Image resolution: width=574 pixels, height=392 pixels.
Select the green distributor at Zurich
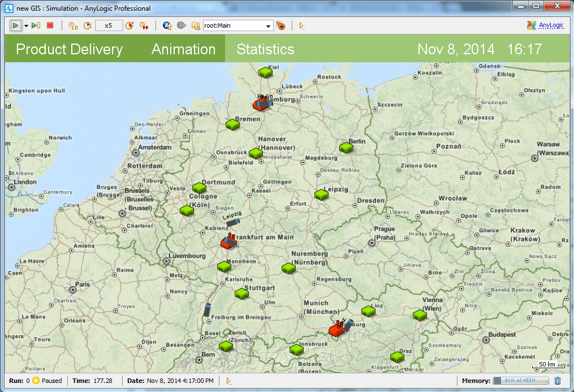point(226,346)
